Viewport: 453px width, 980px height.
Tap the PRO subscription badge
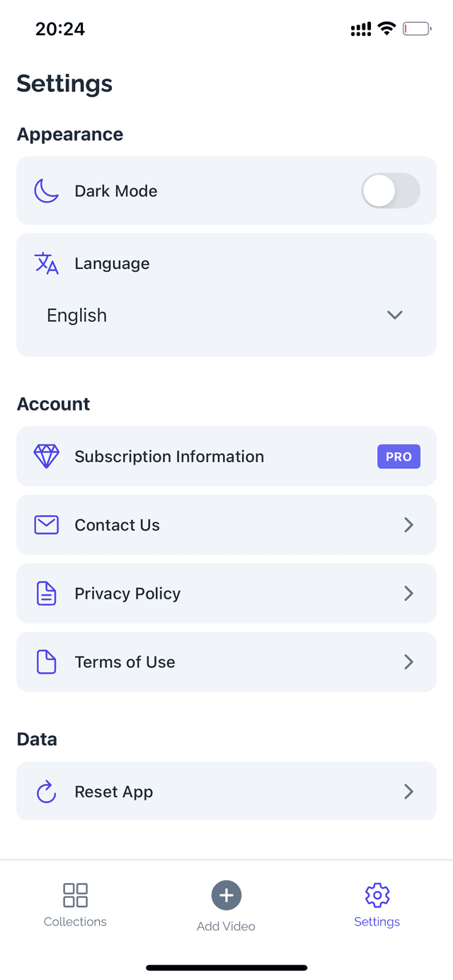pyautogui.click(x=398, y=457)
